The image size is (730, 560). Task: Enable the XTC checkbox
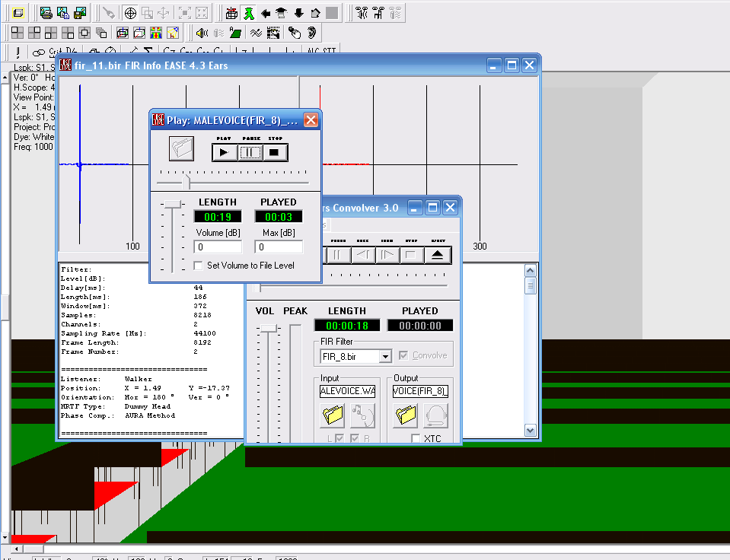coord(416,438)
